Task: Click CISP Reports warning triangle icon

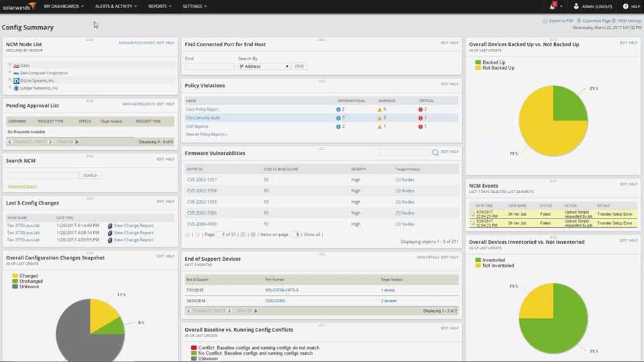Action: 380,127
